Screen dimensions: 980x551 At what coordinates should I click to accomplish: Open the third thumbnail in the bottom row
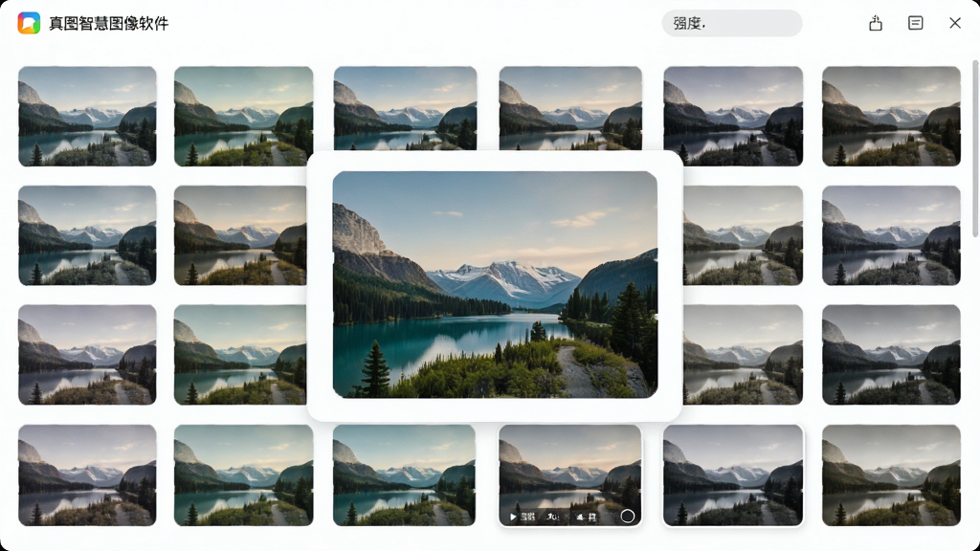(405, 475)
